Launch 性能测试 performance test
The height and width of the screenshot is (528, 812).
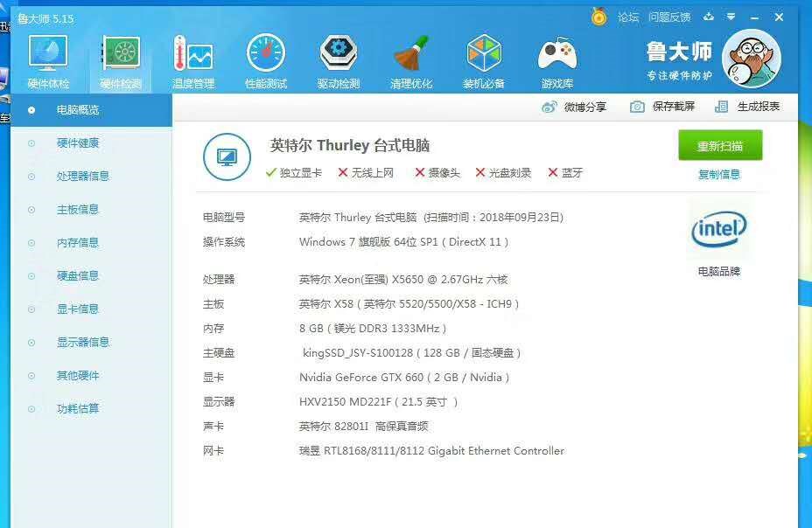[x=266, y=62]
